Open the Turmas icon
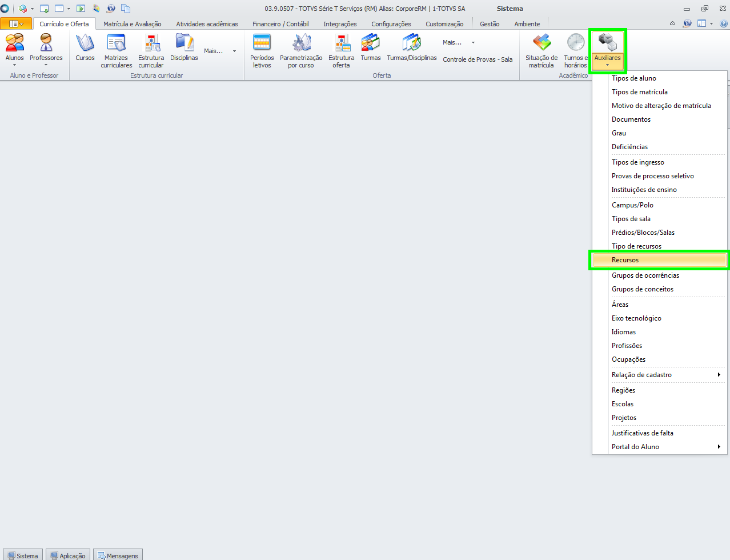 371,47
